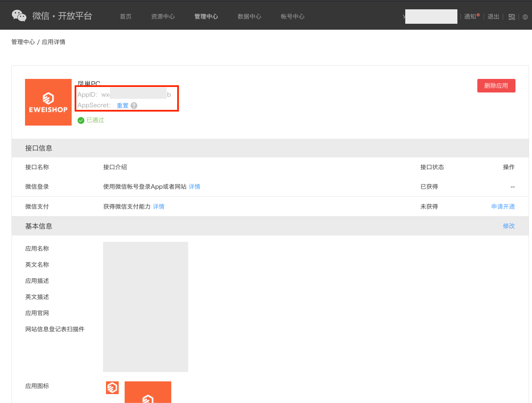Click 申请开通 for 微信支付
The height and width of the screenshot is (403, 532).
click(503, 207)
